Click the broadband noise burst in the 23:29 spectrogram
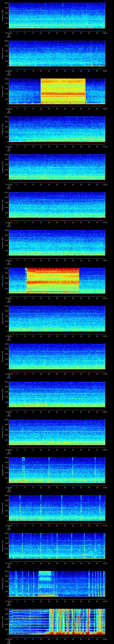 (63, 91)
